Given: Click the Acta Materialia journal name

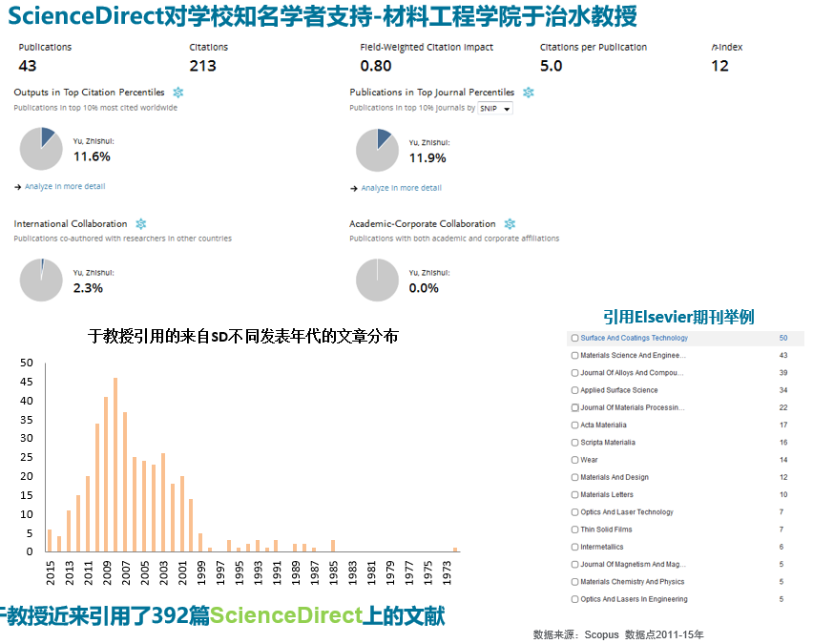Looking at the screenshot, I should click(603, 426).
